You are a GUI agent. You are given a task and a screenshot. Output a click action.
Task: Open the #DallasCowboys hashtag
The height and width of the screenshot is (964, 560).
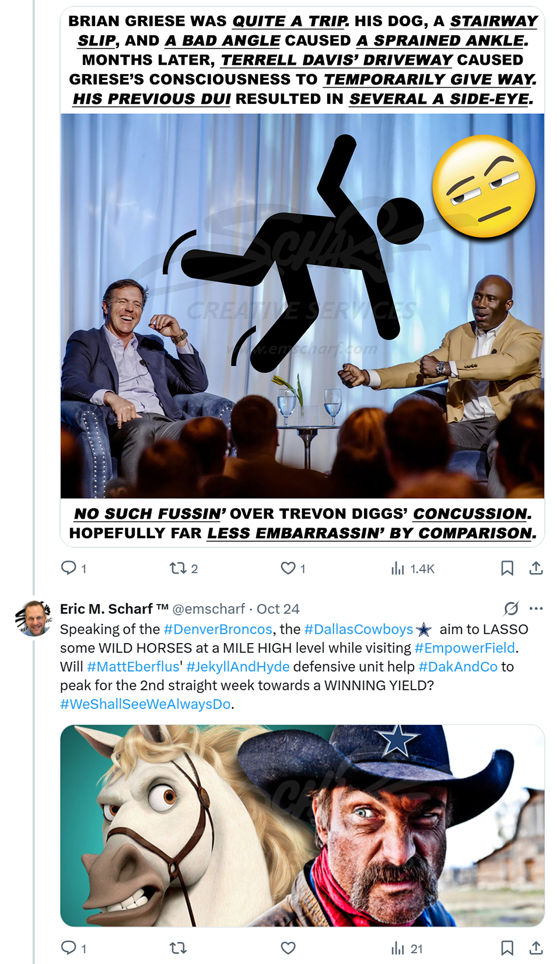[x=358, y=629]
